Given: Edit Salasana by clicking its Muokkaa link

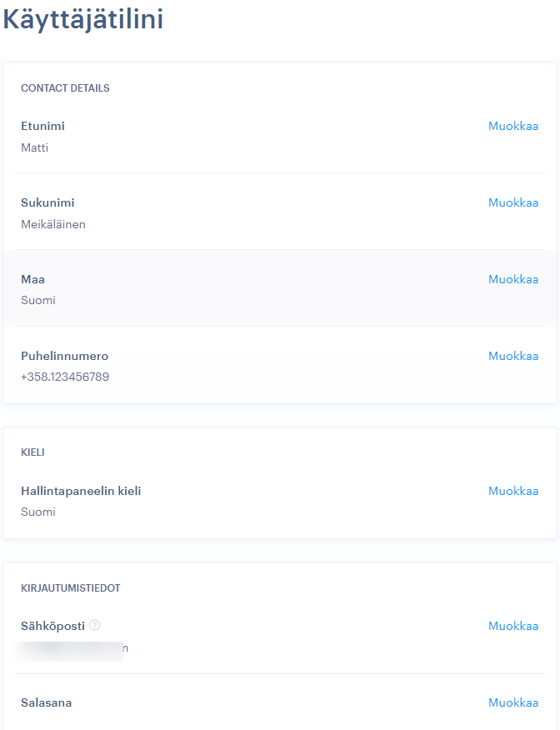Looking at the screenshot, I should pyautogui.click(x=513, y=703).
